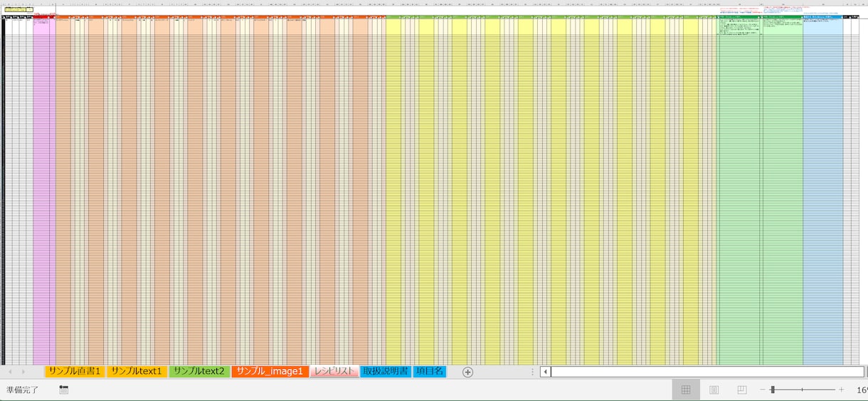868x401 pixels.
Task: Switch to Page Layout view
Action: point(714,390)
